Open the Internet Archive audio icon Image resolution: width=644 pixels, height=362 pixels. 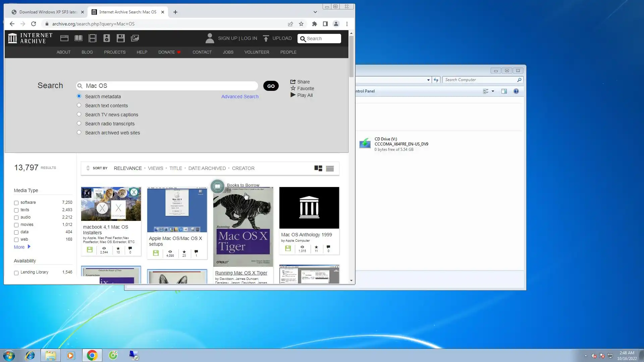pyautogui.click(x=107, y=38)
